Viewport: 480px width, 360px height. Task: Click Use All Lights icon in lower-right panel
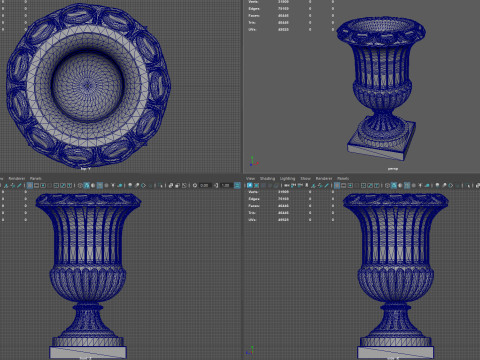pyautogui.click(x=420, y=185)
